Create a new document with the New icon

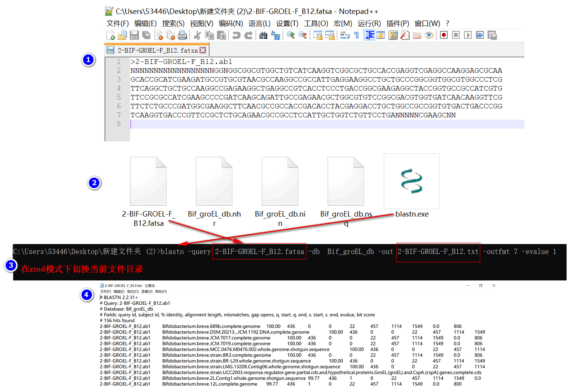[x=110, y=36]
